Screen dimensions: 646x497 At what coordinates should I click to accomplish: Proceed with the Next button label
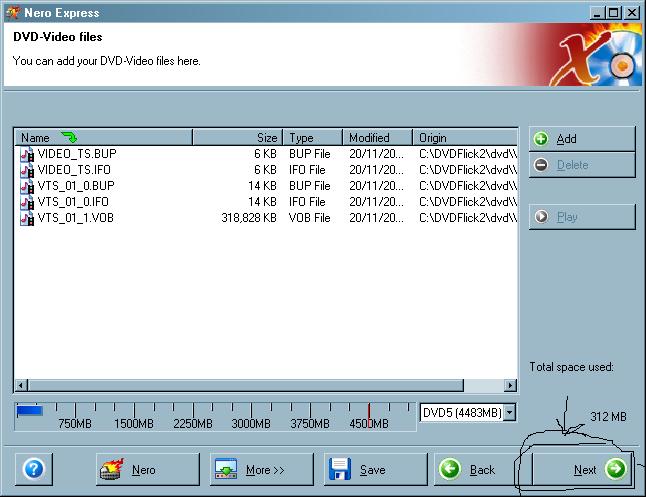pyautogui.click(x=585, y=470)
